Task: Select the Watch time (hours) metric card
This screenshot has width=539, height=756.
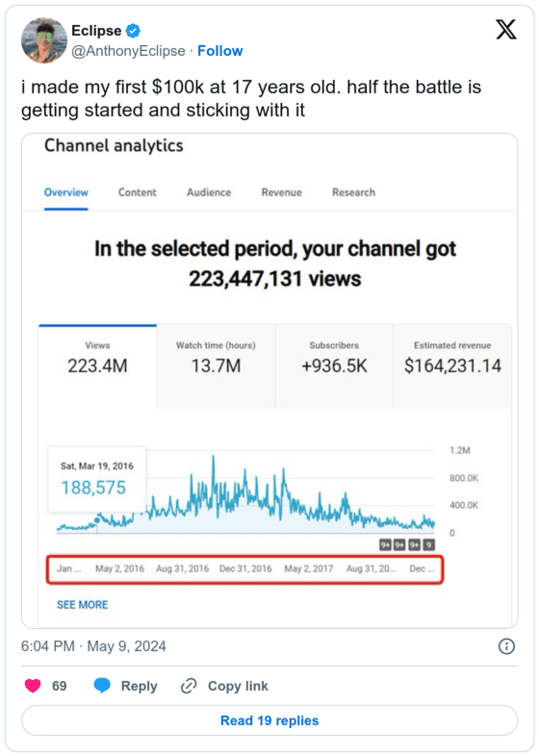Action: click(x=216, y=366)
